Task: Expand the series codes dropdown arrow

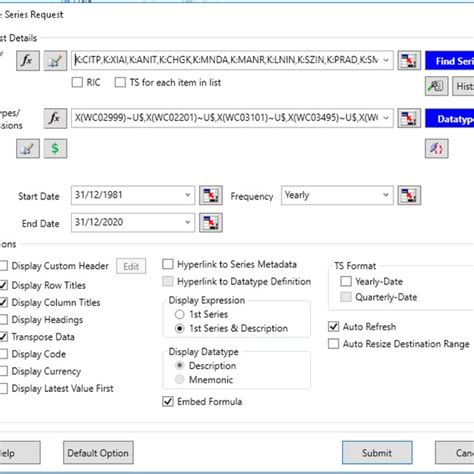Action: (x=386, y=60)
